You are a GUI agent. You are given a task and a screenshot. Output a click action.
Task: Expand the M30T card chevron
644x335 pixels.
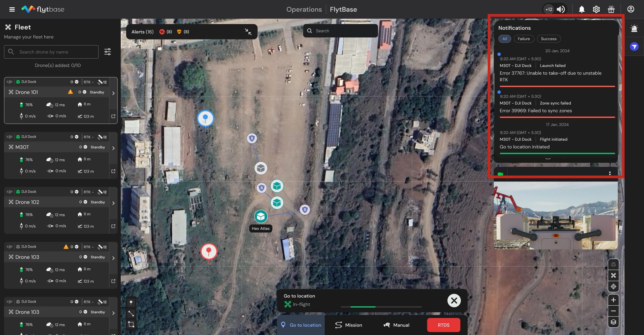click(x=114, y=148)
